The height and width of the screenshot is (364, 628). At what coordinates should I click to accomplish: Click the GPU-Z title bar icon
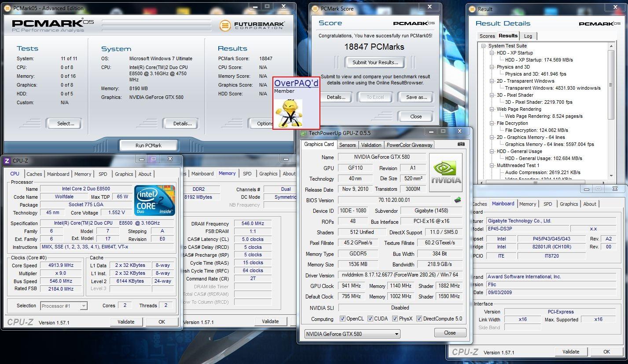coord(304,133)
